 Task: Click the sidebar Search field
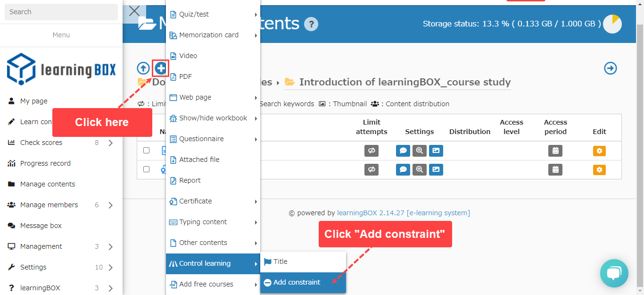61,12
